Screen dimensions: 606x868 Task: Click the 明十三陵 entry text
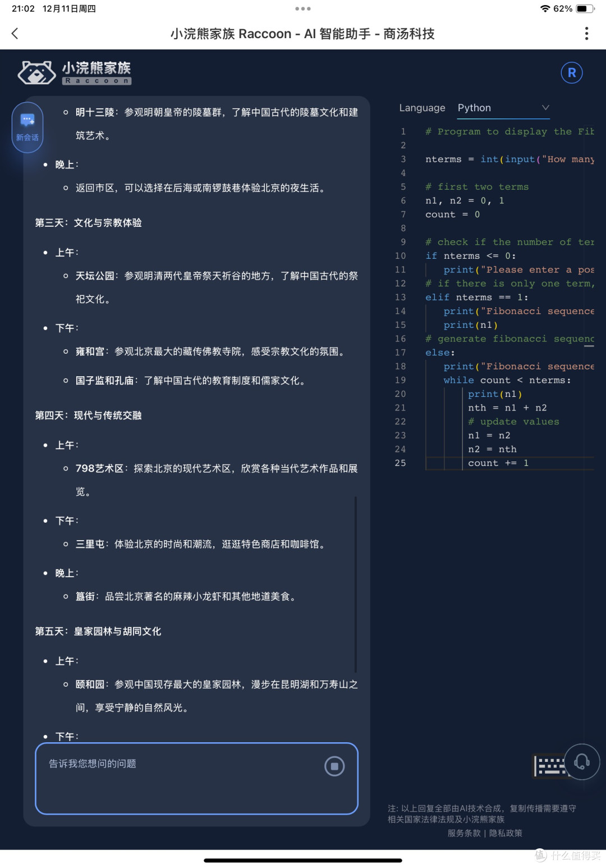coord(217,124)
